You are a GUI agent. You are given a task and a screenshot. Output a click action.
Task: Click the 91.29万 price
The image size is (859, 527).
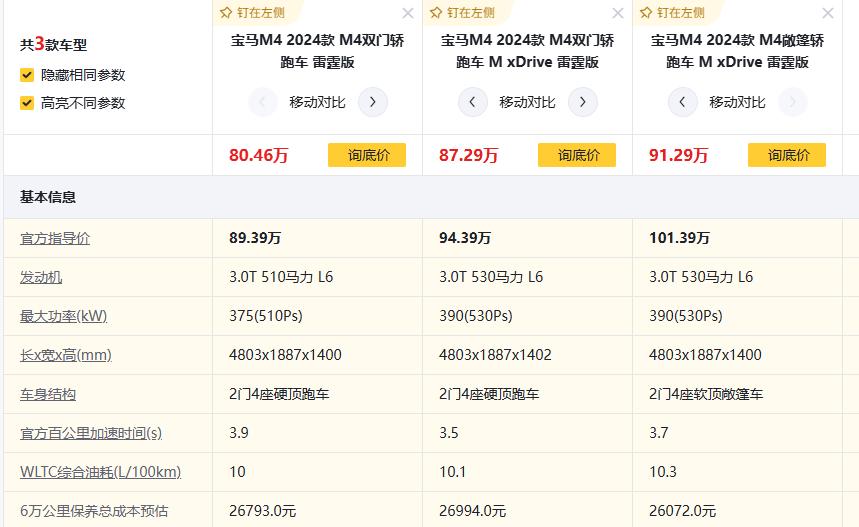click(x=678, y=155)
